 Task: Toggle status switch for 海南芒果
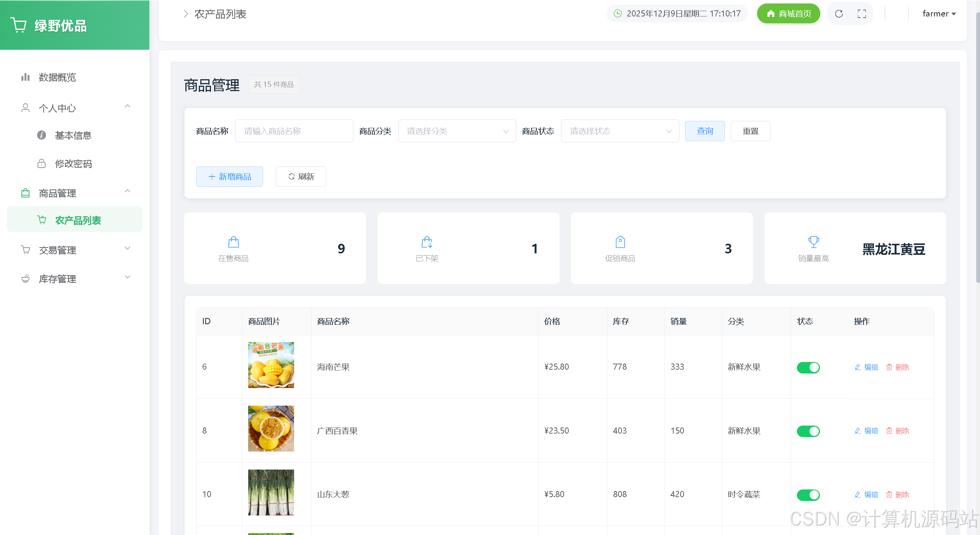pyautogui.click(x=808, y=367)
